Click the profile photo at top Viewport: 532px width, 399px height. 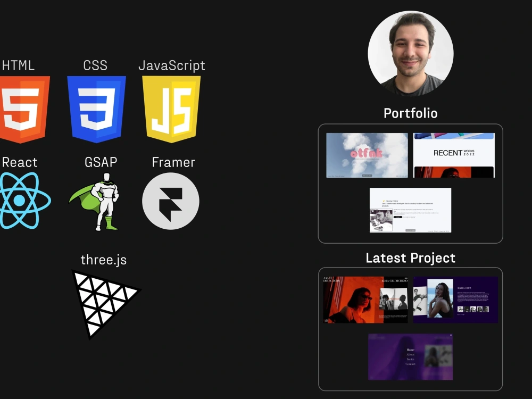(411, 52)
